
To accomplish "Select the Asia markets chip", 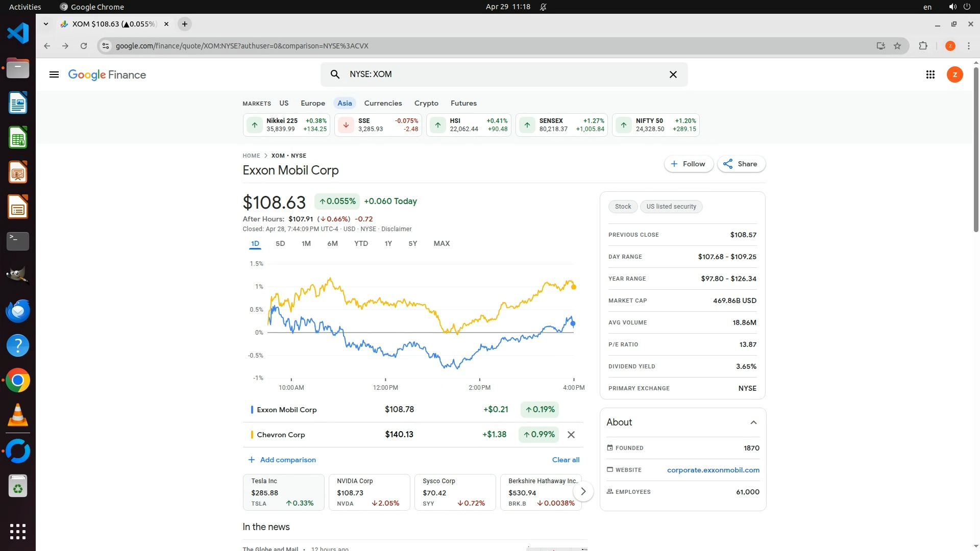I will (x=345, y=103).
